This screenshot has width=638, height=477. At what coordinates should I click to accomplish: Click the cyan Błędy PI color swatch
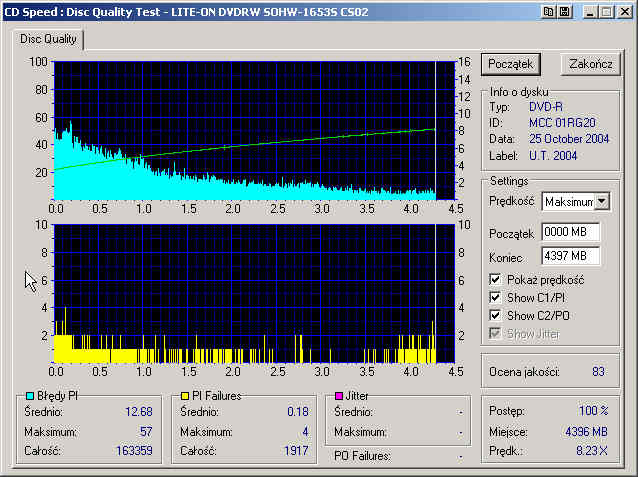click(30, 396)
